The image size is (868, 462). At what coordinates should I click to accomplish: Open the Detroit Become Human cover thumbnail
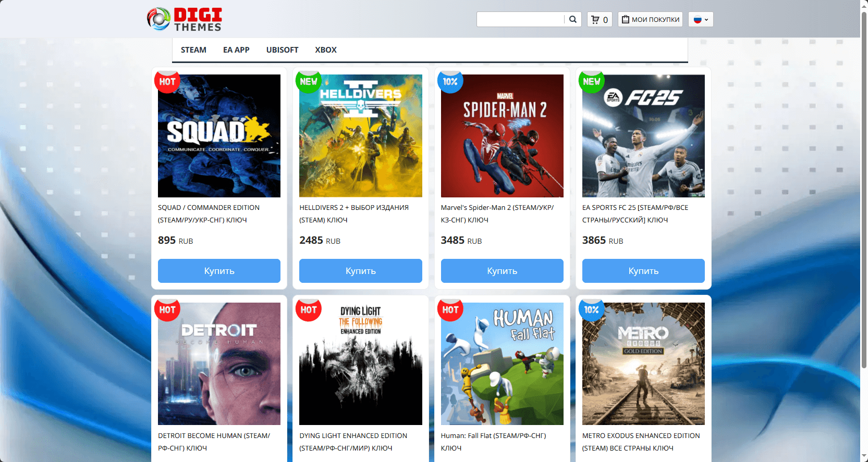[x=219, y=364]
